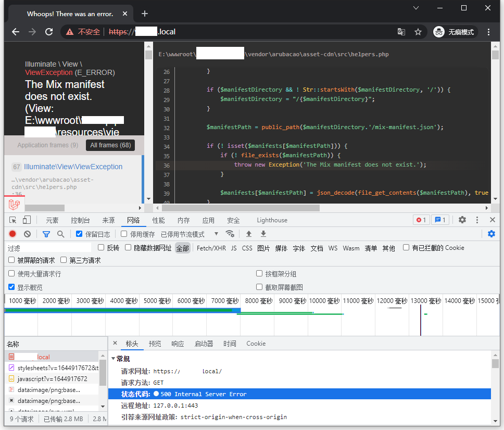Filter requests by Fetch/XHR type

coord(211,248)
